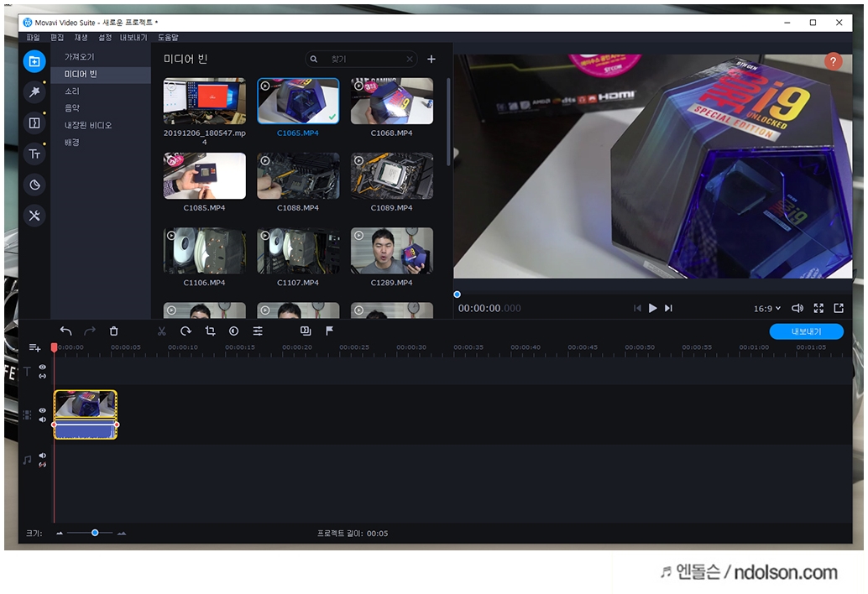Click the preview seek bar handle

coord(458,294)
